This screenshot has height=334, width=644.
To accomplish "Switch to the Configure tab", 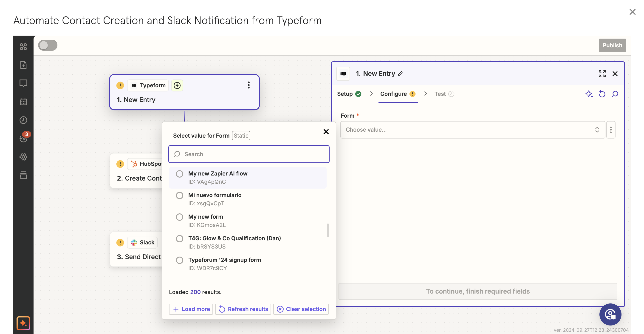I will coord(398,94).
